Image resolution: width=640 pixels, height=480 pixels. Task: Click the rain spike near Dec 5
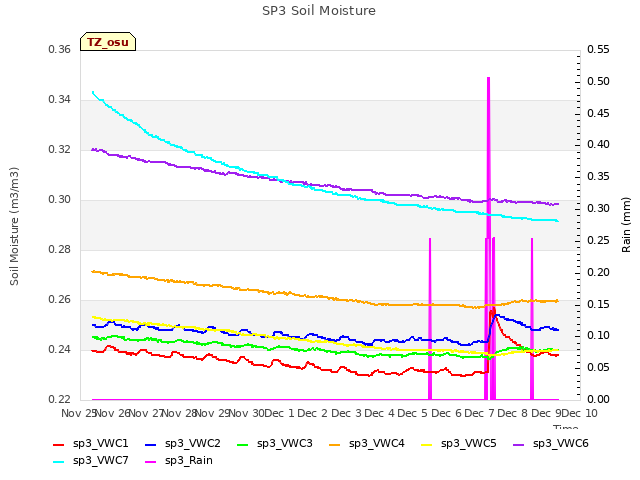click(x=430, y=318)
